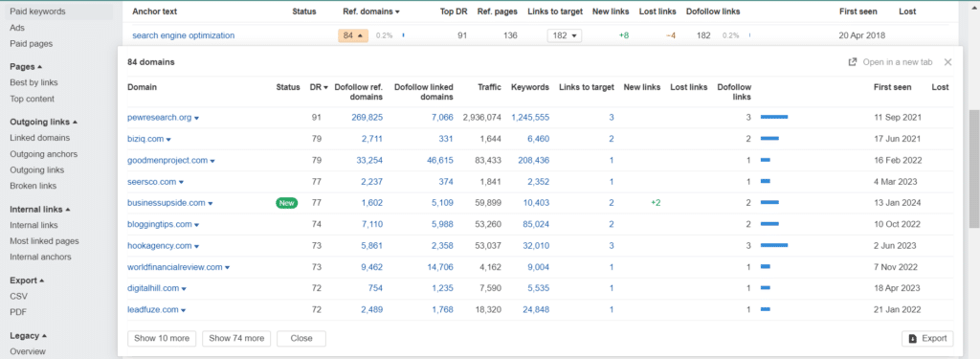Expand the digitalhill.com domain dropdown

pyautogui.click(x=185, y=289)
